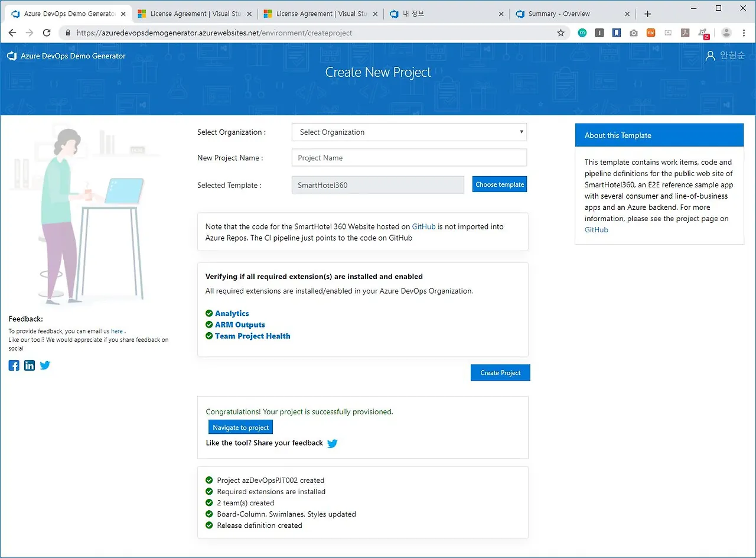The image size is (756, 558).
Task: Open the Team Project Health extension link
Action: coord(253,336)
